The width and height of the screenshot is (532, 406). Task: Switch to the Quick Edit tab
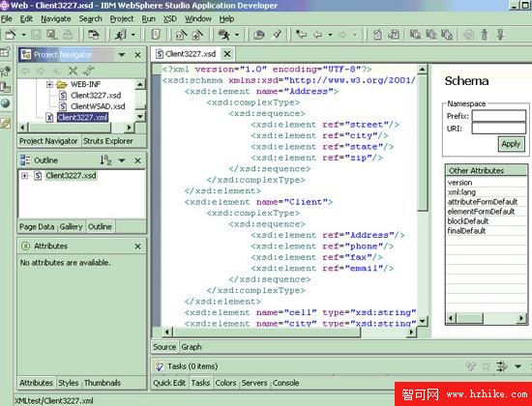(x=169, y=383)
